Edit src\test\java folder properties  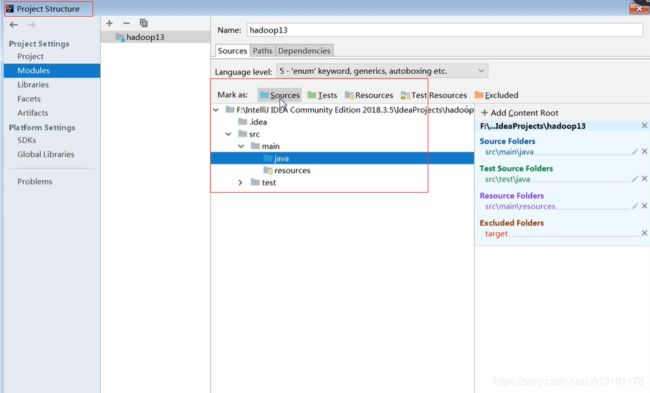(x=635, y=179)
